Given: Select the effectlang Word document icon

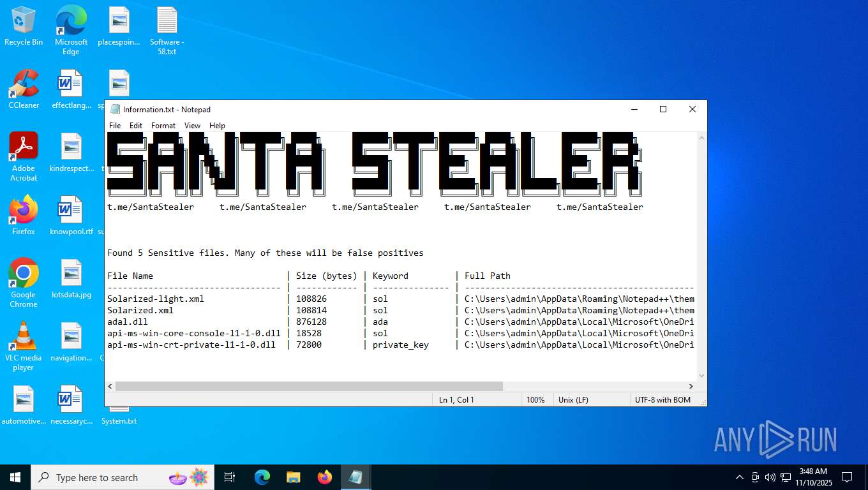Looking at the screenshot, I should coord(71,89).
